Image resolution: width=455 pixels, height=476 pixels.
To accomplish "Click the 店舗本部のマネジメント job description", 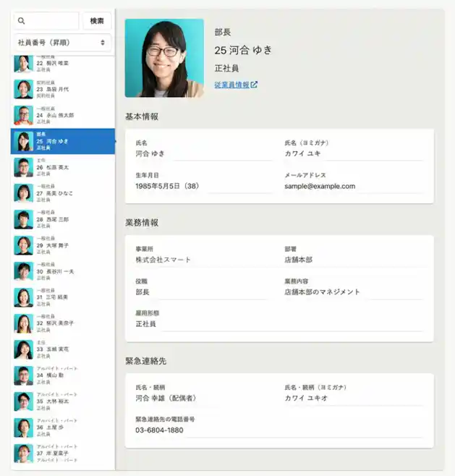I will coord(322,292).
